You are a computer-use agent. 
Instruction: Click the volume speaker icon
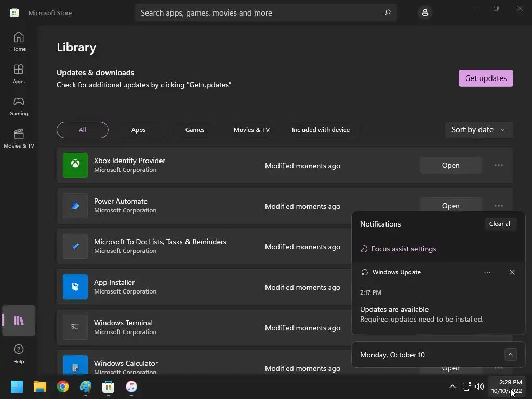tap(480, 387)
